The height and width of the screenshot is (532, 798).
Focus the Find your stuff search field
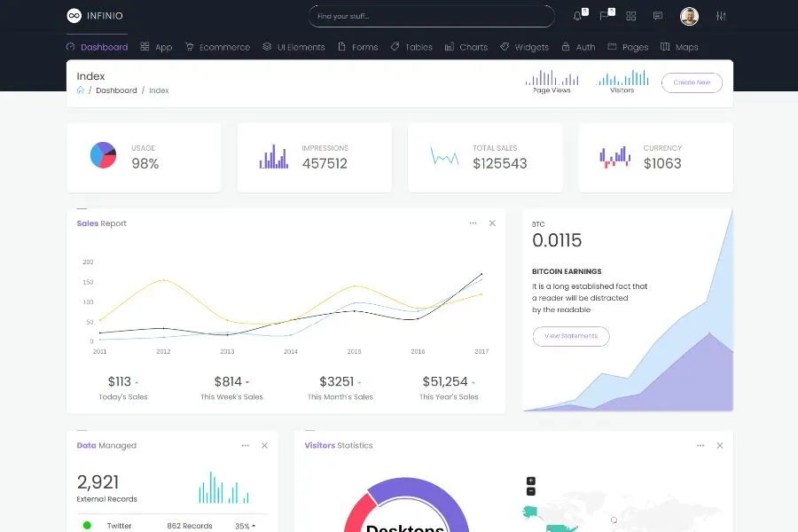431,16
